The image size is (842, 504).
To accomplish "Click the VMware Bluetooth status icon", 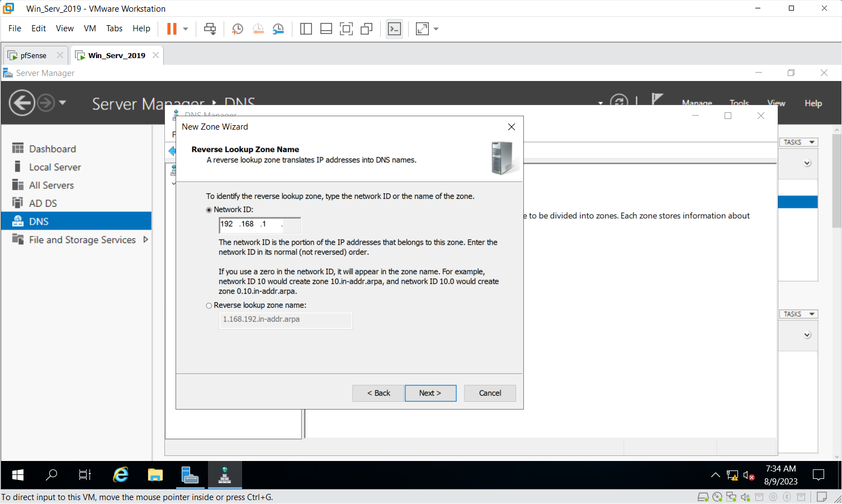I will click(x=787, y=497).
